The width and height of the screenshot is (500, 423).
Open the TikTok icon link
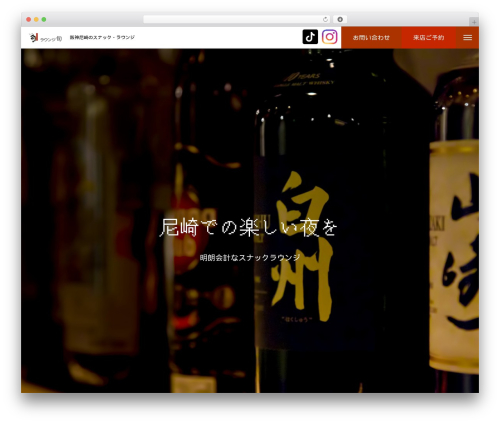click(x=310, y=37)
